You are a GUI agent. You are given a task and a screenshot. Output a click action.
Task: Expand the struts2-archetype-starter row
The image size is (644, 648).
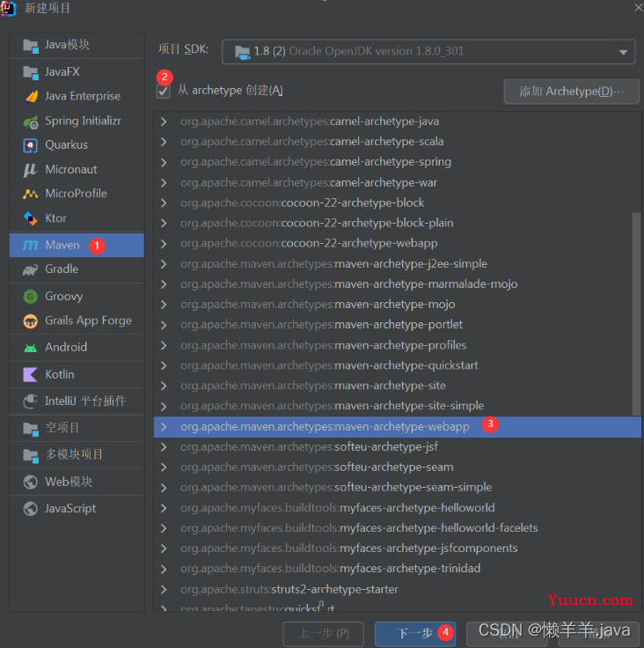pos(164,589)
